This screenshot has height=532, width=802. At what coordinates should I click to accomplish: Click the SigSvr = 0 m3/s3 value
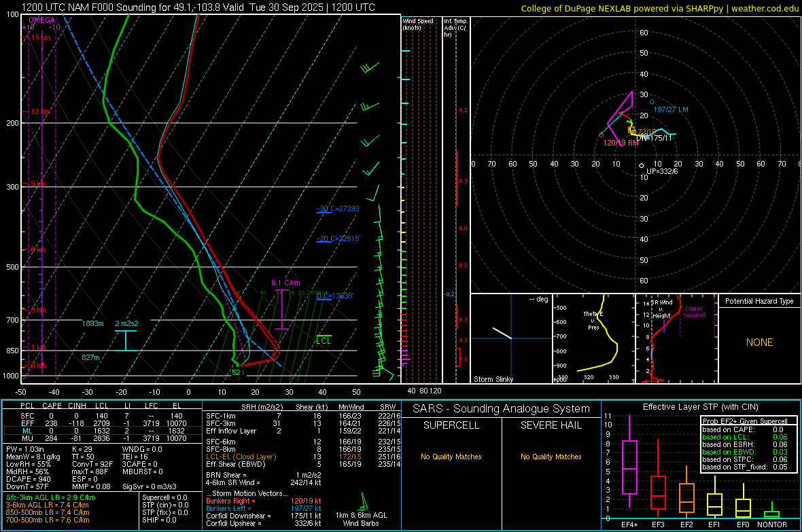[150, 487]
